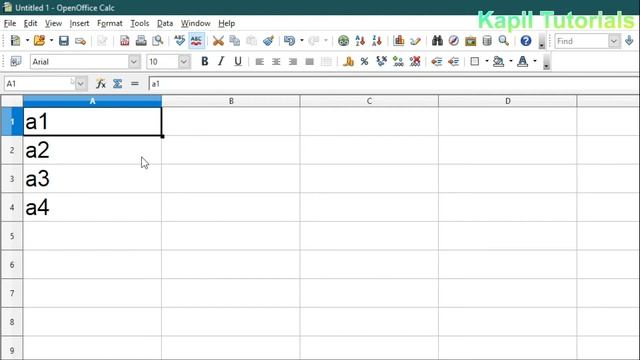Image resolution: width=640 pixels, height=360 pixels.
Task: Click the Copy icon
Action: coord(235,41)
